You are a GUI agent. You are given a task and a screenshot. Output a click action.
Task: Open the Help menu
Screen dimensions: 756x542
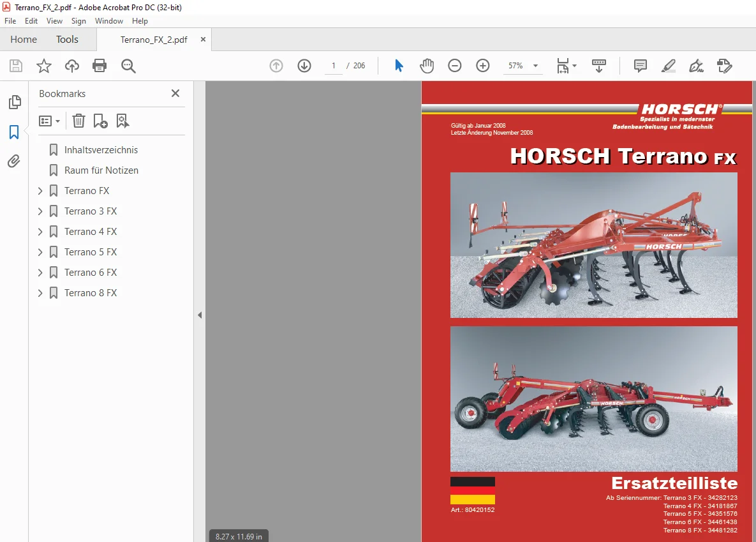click(140, 21)
